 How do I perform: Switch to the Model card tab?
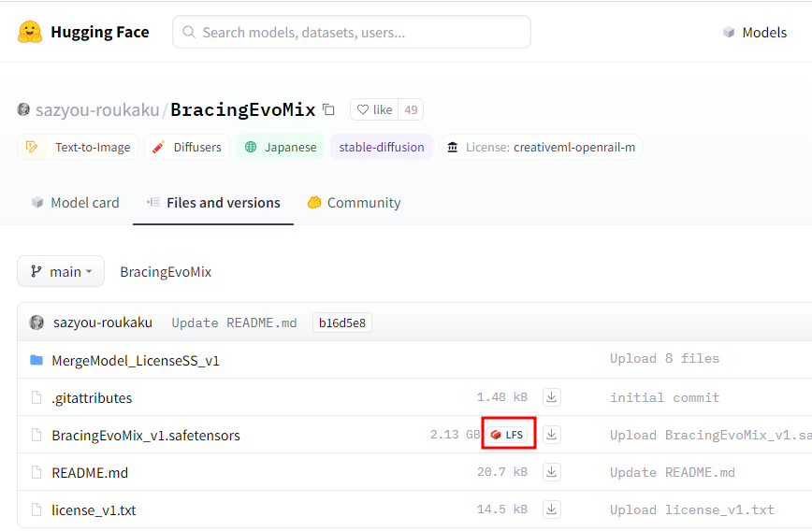[x=75, y=202]
